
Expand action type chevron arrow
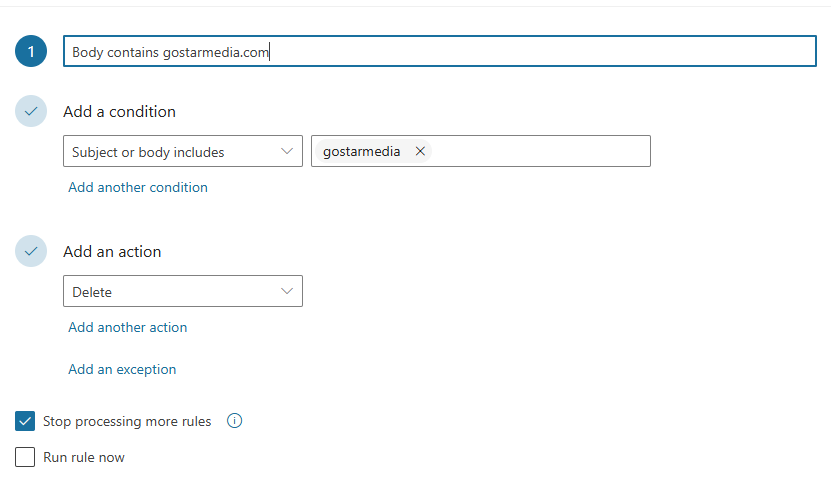pyautogui.click(x=287, y=291)
